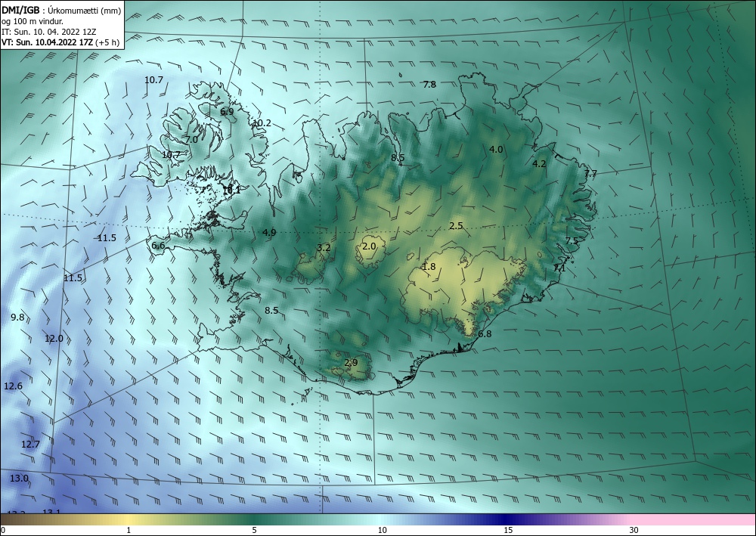Click the DMI/IGB title in the legend box
Viewport: 756px width, 536px height.
[20, 10]
